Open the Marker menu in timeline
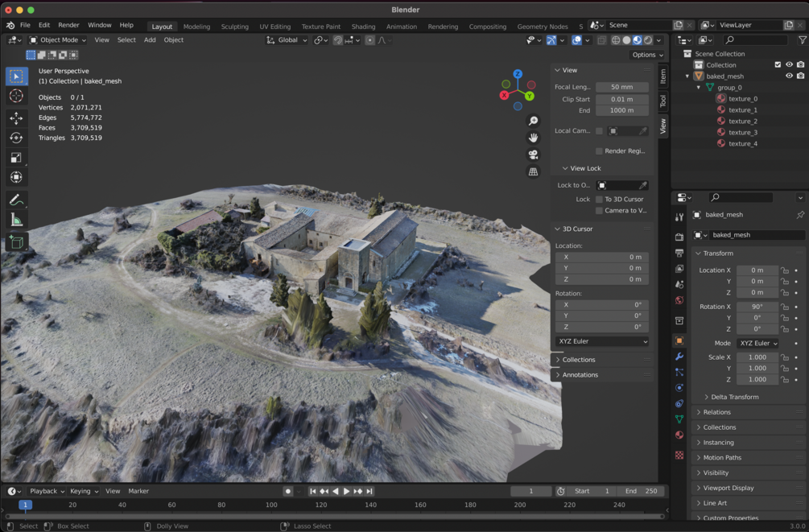 (138, 491)
